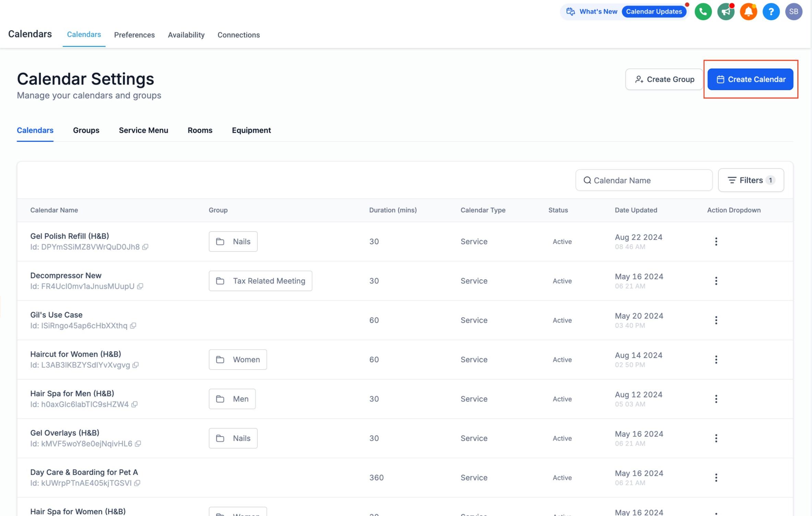
Task: Go to the Rooms tab
Action: coord(200,130)
